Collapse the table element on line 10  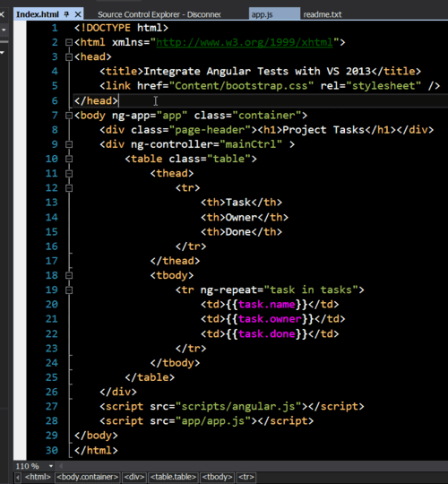click(x=69, y=159)
